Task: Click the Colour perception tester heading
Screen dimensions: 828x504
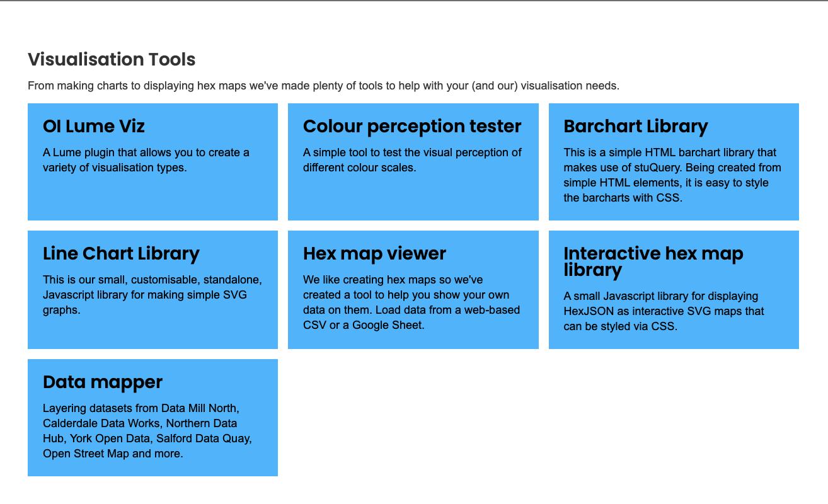Action: coord(412,126)
